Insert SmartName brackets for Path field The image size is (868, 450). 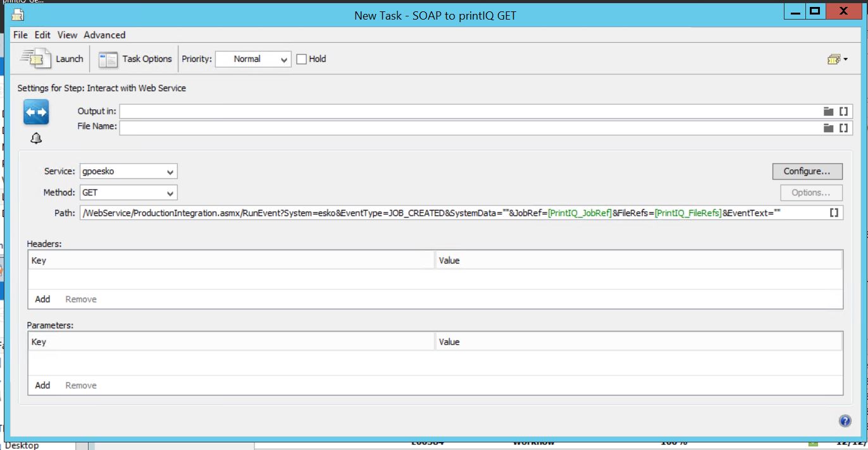pos(834,213)
